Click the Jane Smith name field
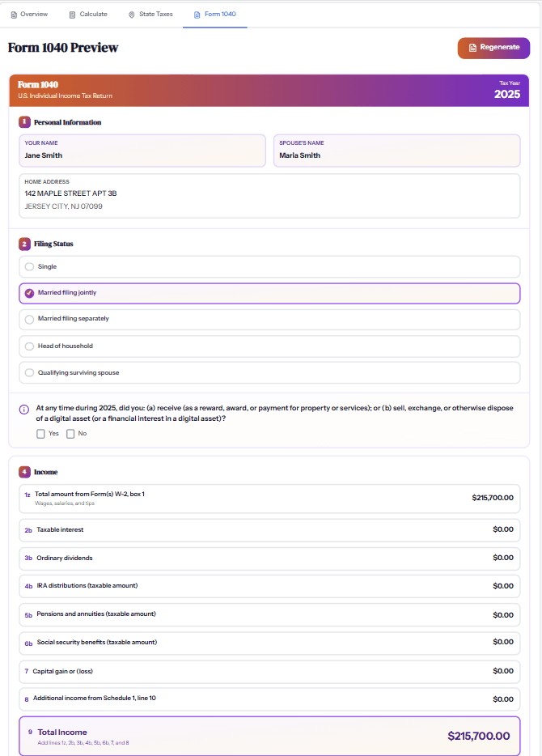The width and height of the screenshot is (542, 756). click(142, 151)
